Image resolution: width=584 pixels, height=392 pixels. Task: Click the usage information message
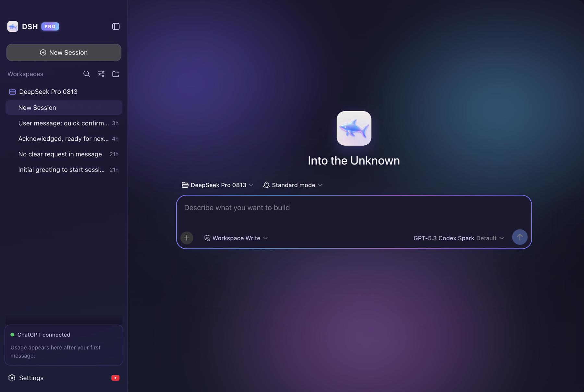[x=55, y=352]
